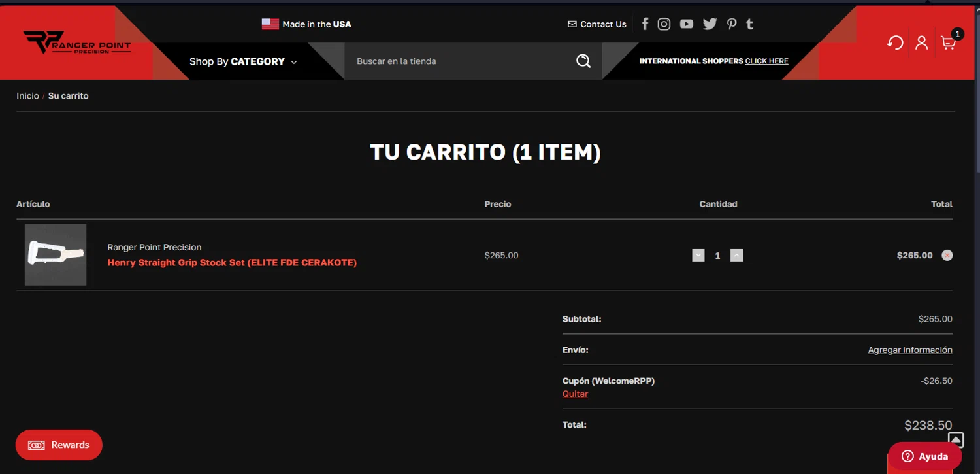The width and height of the screenshot is (980, 474).
Task: Click the Agregar información shipping link
Action: pos(910,350)
